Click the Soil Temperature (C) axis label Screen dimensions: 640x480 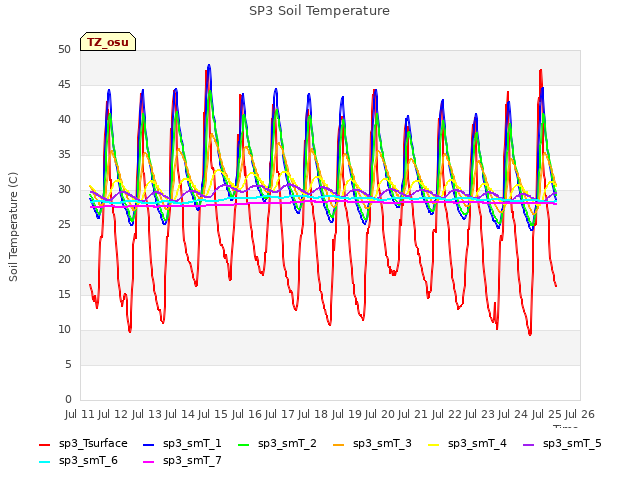click(x=13, y=227)
